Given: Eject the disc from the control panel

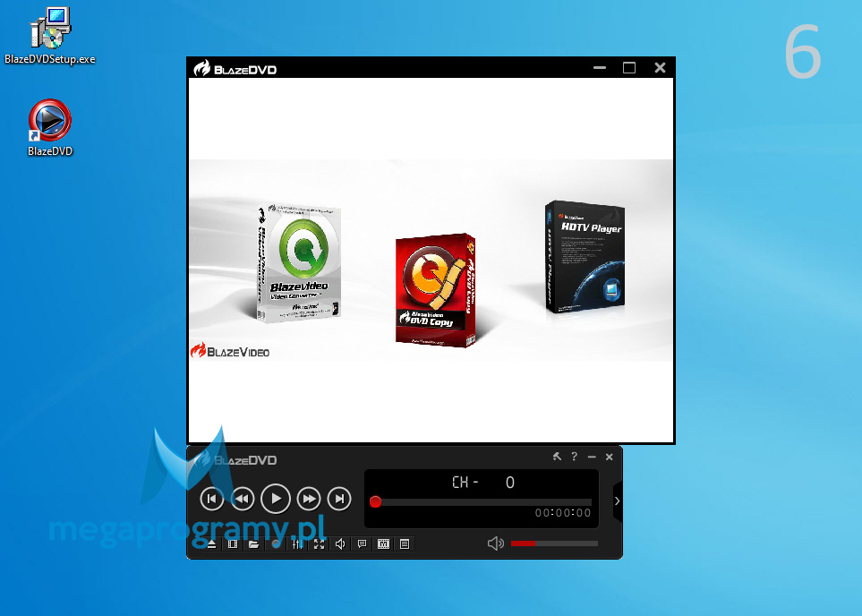Looking at the screenshot, I should point(211,544).
